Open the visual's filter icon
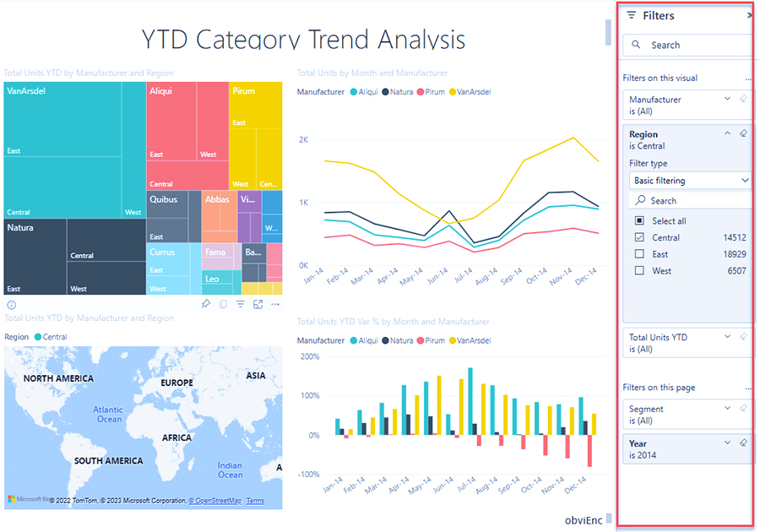 (x=241, y=304)
